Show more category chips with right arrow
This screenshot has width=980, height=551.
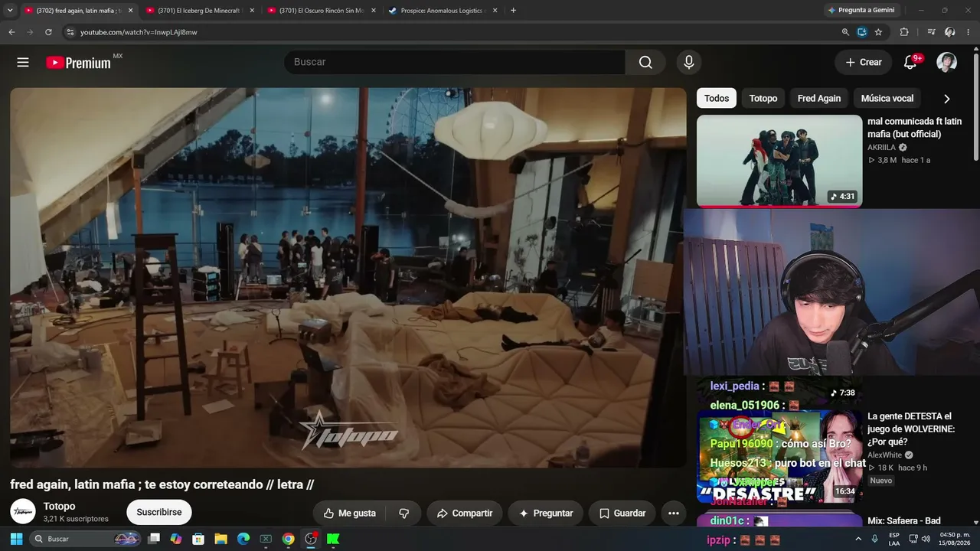point(947,99)
